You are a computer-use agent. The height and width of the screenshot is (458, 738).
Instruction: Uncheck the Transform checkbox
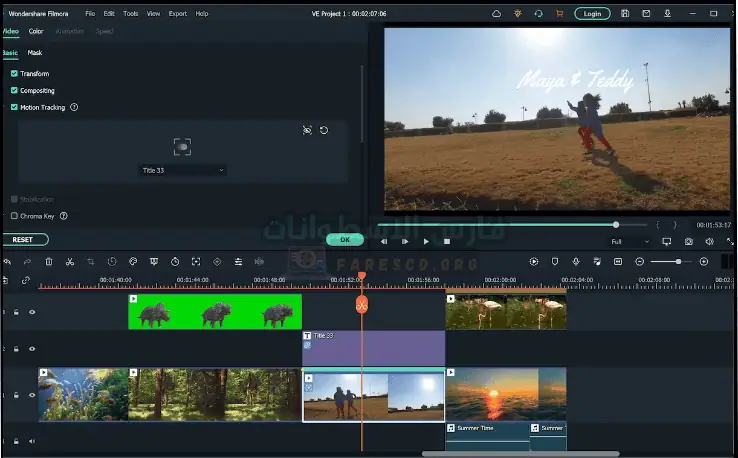pyautogui.click(x=14, y=74)
